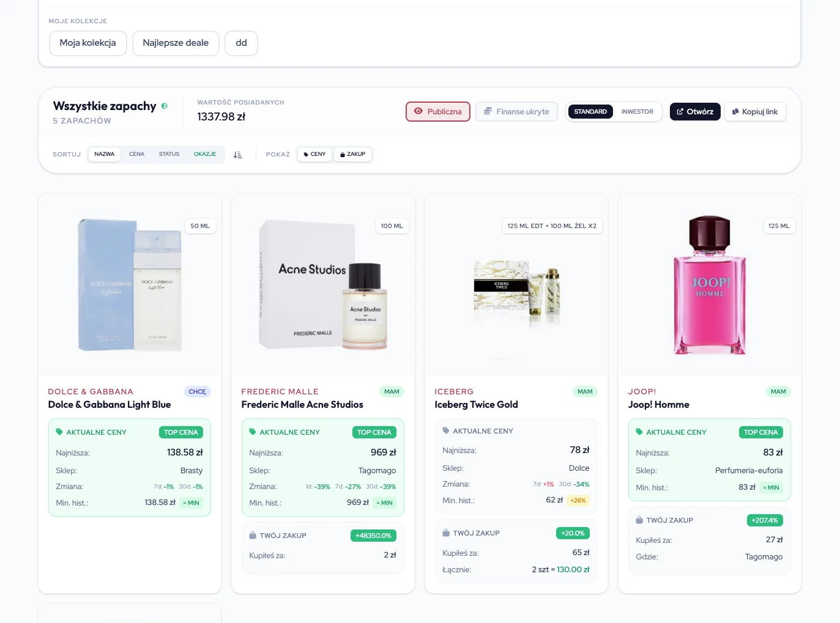Image resolution: width=840 pixels, height=623 pixels.
Task: Click the Dolce & Gabbana Light Blue image
Action: pos(130,285)
